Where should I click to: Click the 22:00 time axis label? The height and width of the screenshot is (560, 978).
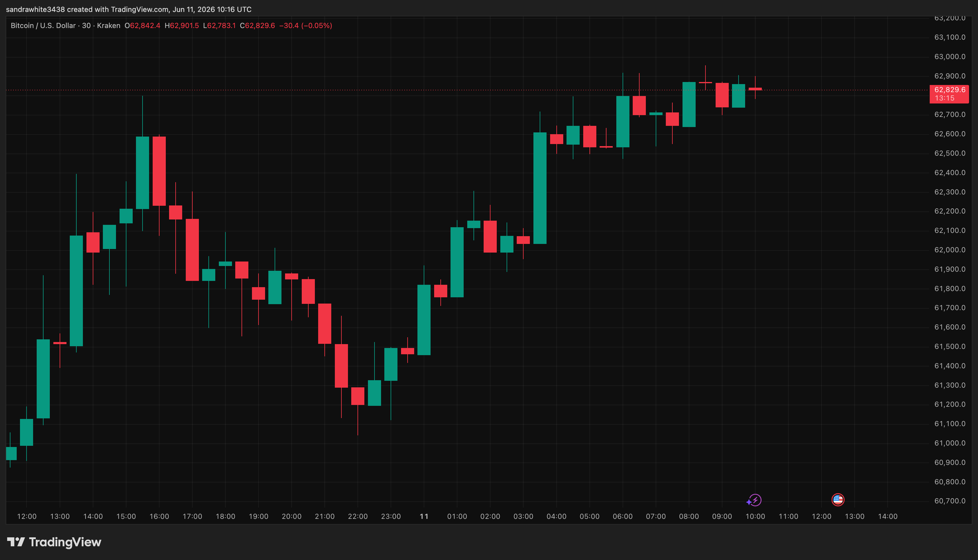pos(358,516)
